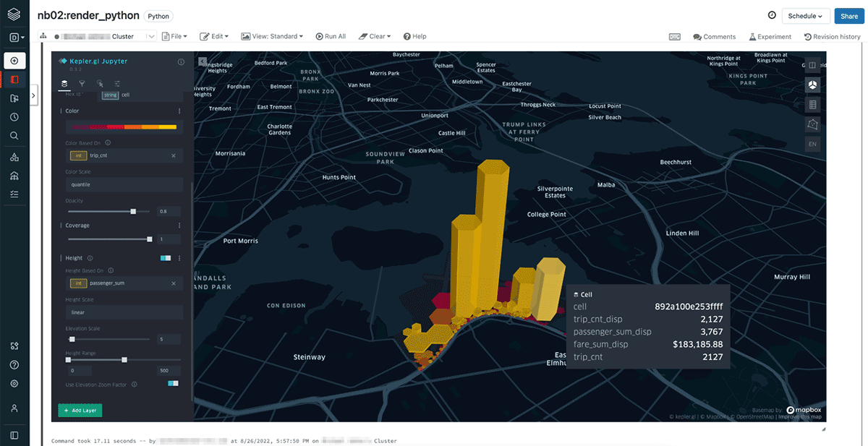Open the Kepler.gl Filters funnel tab
The height and width of the screenshot is (446, 868).
pos(82,84)
